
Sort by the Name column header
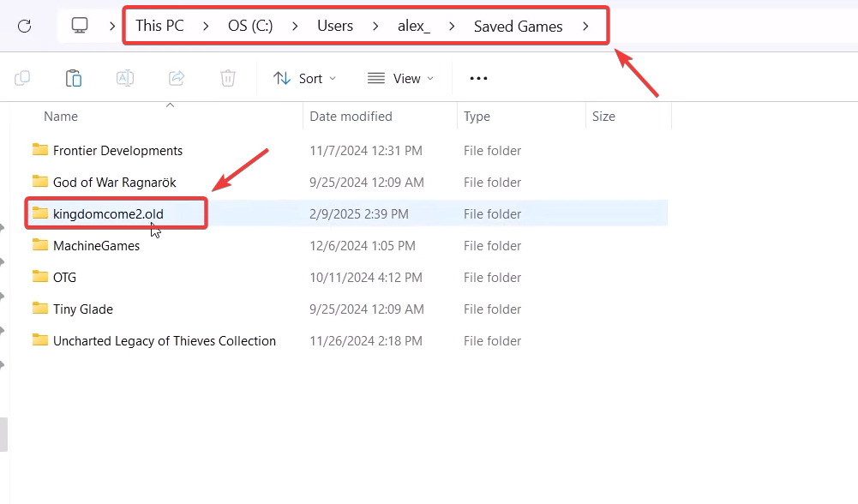(x=61, y=116)
